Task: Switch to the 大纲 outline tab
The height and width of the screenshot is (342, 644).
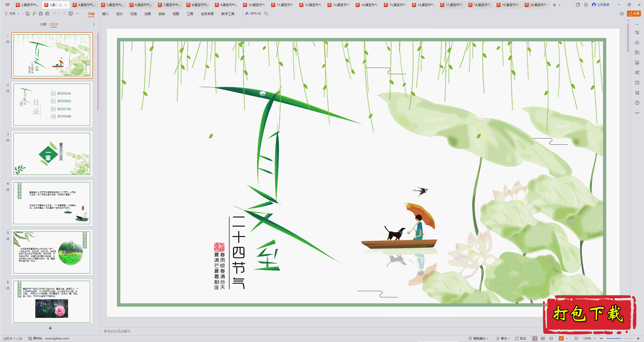Action: point(43,24)
